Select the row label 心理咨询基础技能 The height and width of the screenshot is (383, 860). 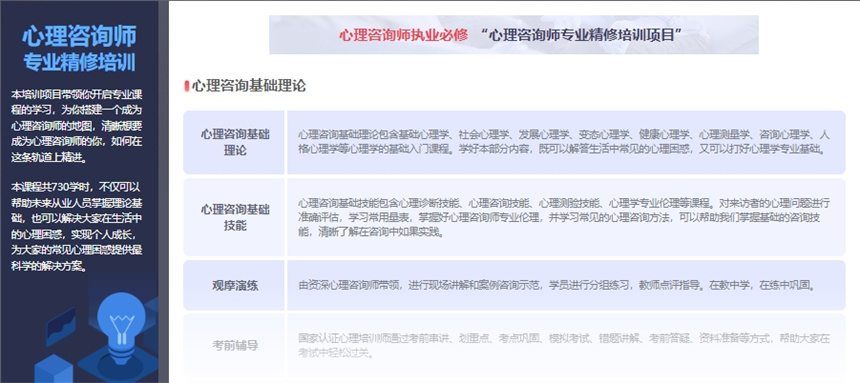click(x=235, y=217)
